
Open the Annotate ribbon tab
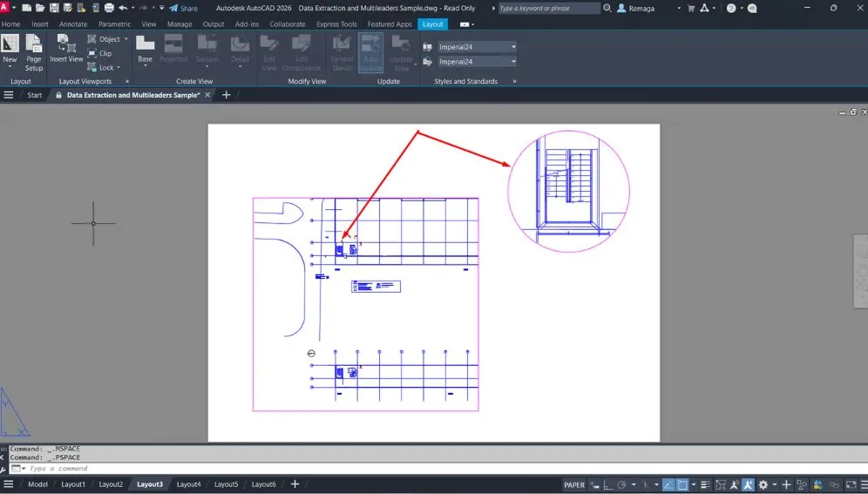coord(73,24)
